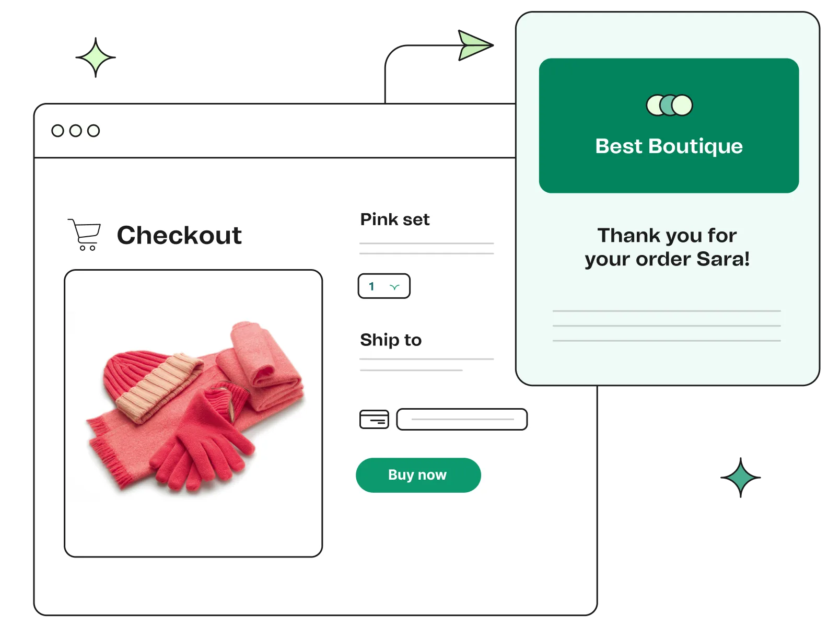
Task: Open the quantity dropdown showing 1
Action: [x=383, y=286]
